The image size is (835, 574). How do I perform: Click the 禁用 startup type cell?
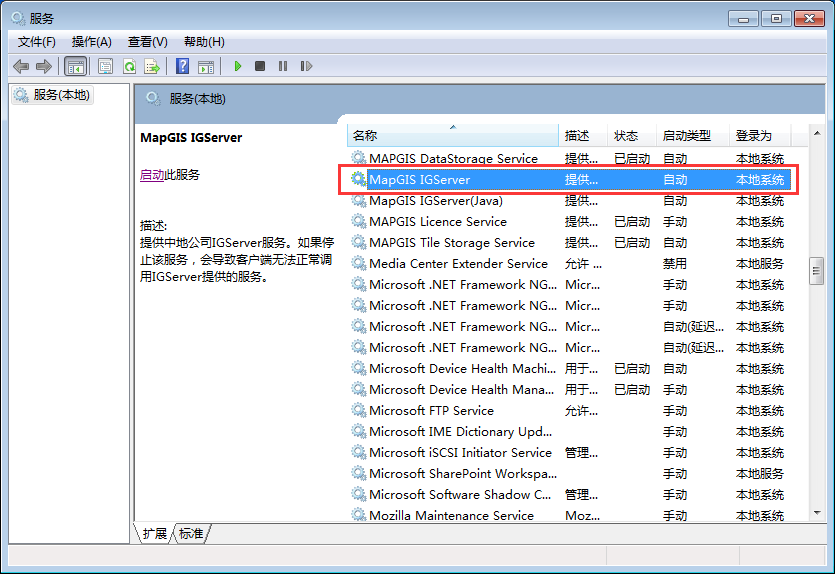675,264
